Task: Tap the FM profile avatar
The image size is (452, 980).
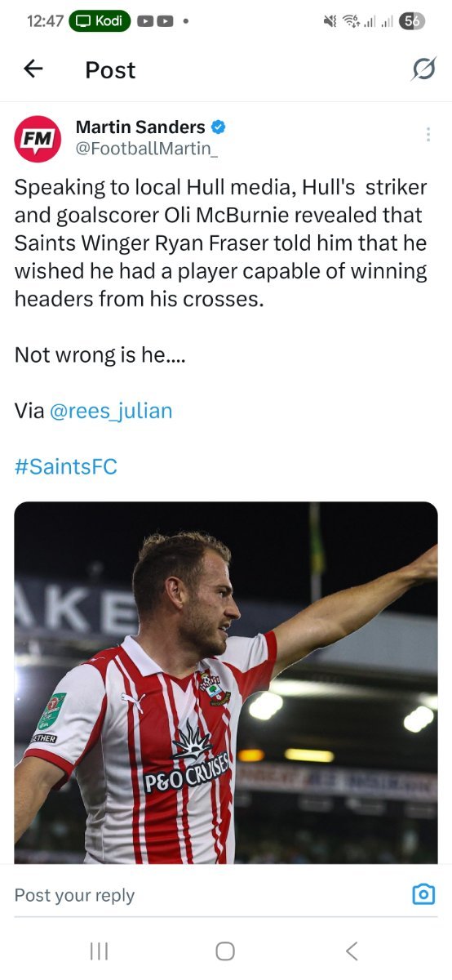Action: coord(38,139)
